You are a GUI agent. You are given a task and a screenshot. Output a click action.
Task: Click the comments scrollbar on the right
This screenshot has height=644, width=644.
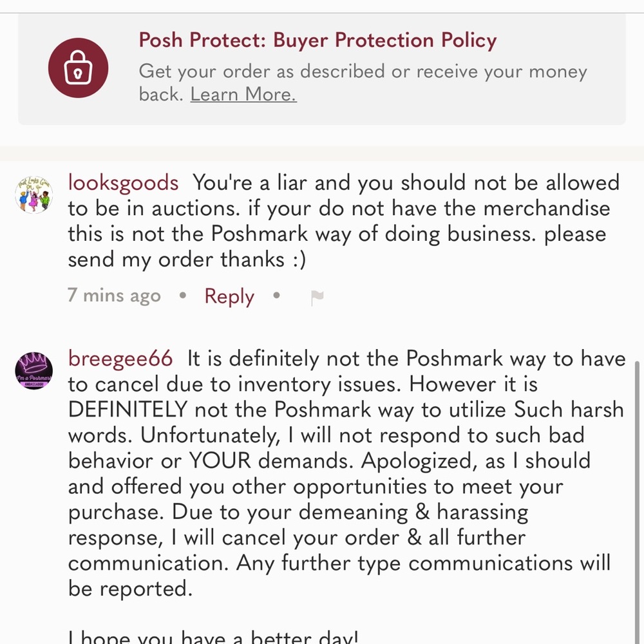pyautogui.click(x=637, y=501)
